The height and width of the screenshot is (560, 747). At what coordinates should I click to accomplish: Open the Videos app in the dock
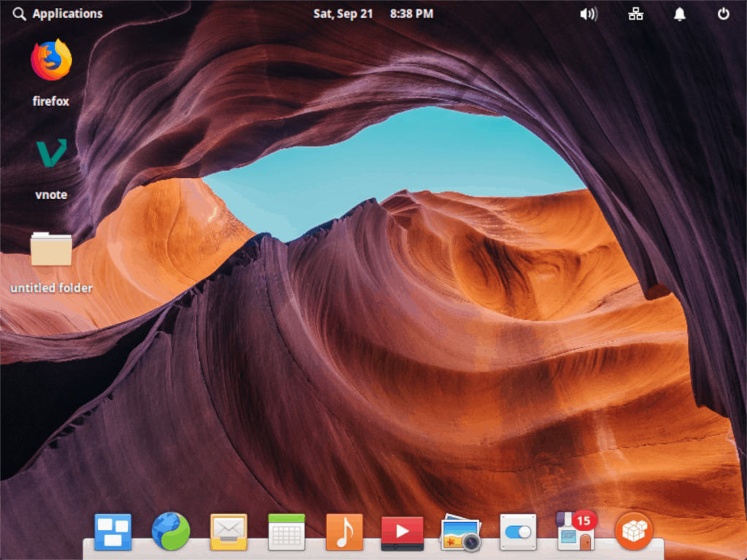coord(401,532)
